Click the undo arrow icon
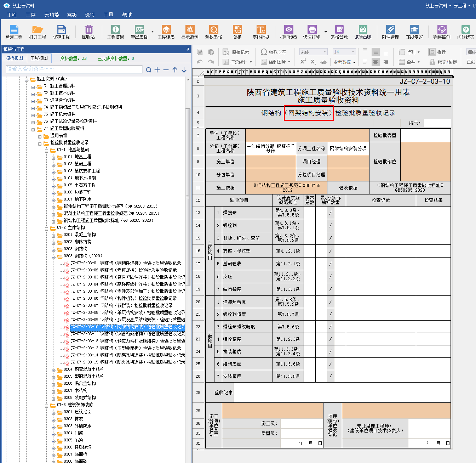The height and width of the screenshot is (463, 476). click(200, 62)
